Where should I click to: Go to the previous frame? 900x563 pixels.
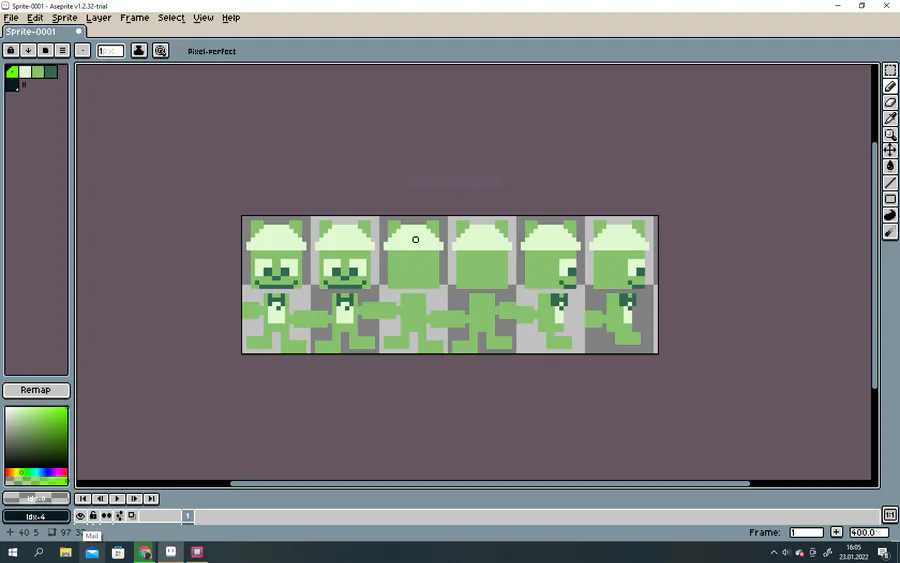click(x=100, y=499)
